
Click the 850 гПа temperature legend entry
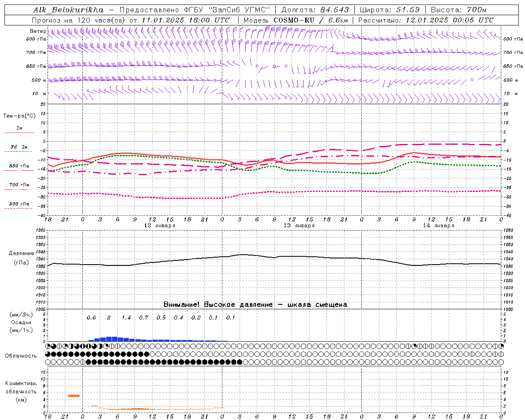coord(19,166)
